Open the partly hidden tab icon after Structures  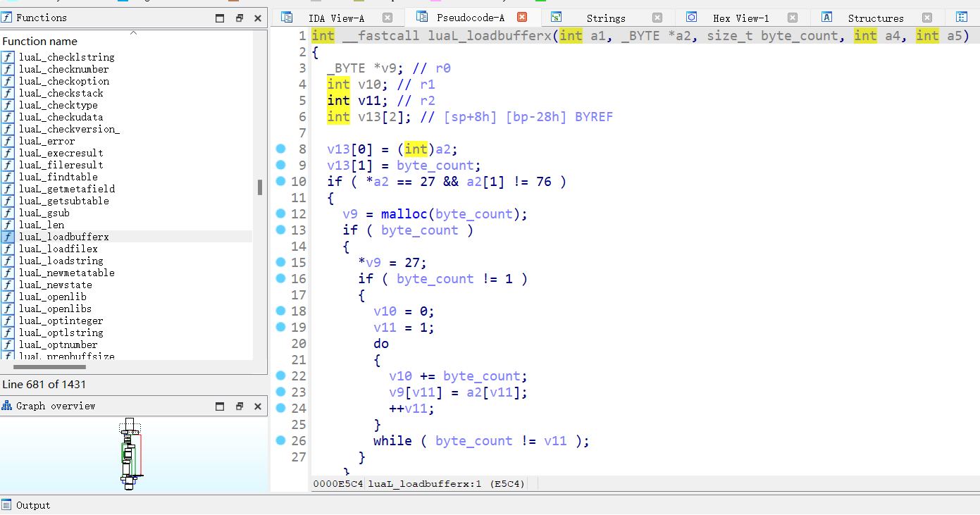pos(962,18)
